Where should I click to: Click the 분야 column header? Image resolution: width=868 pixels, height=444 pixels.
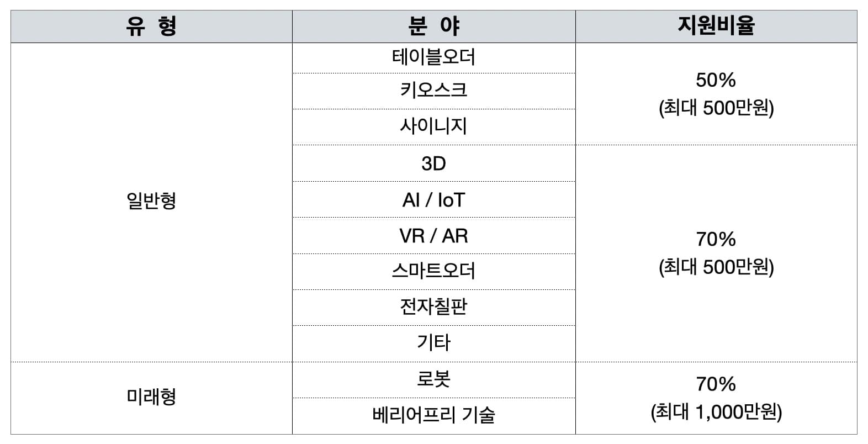coord(433,27)
